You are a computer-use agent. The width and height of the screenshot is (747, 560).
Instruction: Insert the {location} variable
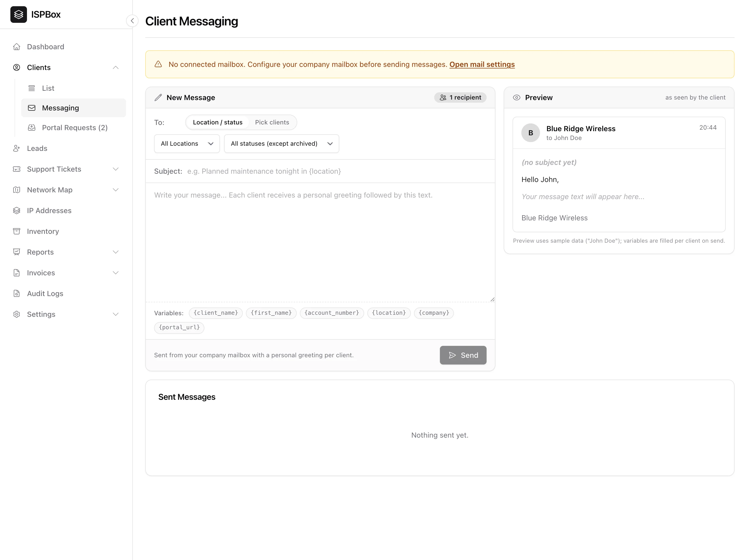tap(389, 313)
